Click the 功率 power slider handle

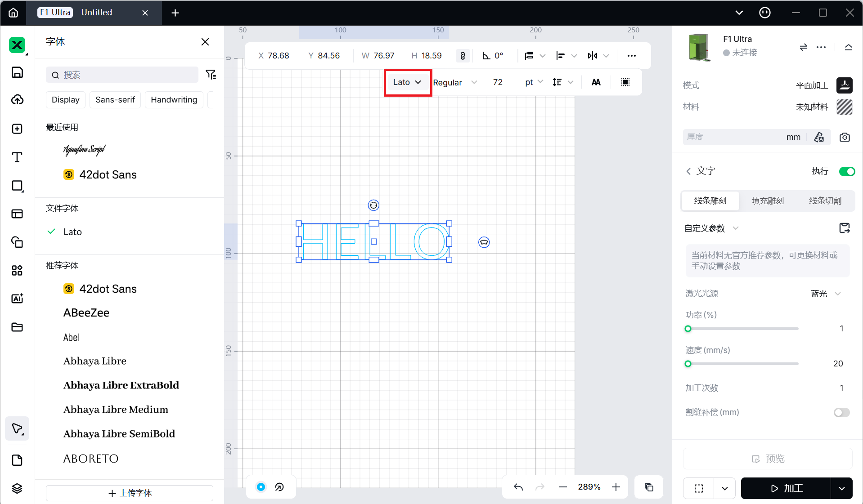point(688,329)
